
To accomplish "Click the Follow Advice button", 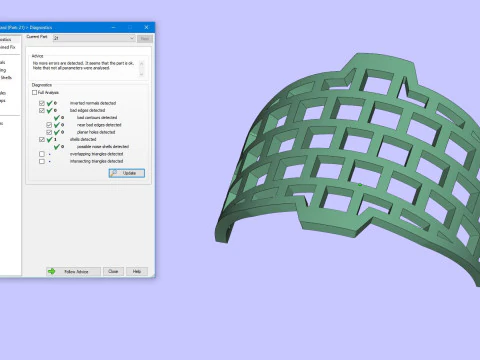I will point(73,272).
